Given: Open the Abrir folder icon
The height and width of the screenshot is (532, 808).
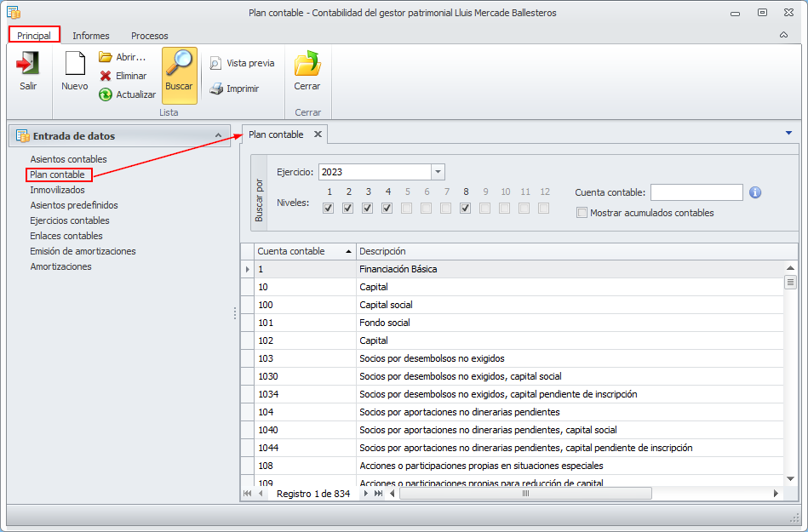Looking at the screenshot, I should [x=106, y=57].
